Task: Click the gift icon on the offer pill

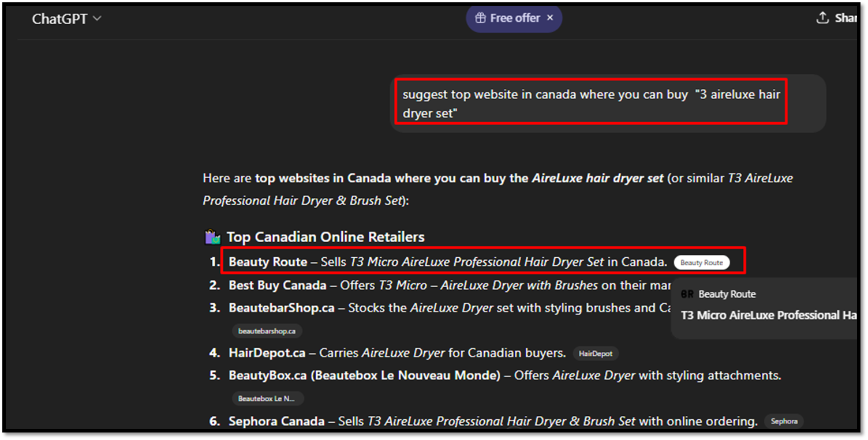Action: click(480, 18)
